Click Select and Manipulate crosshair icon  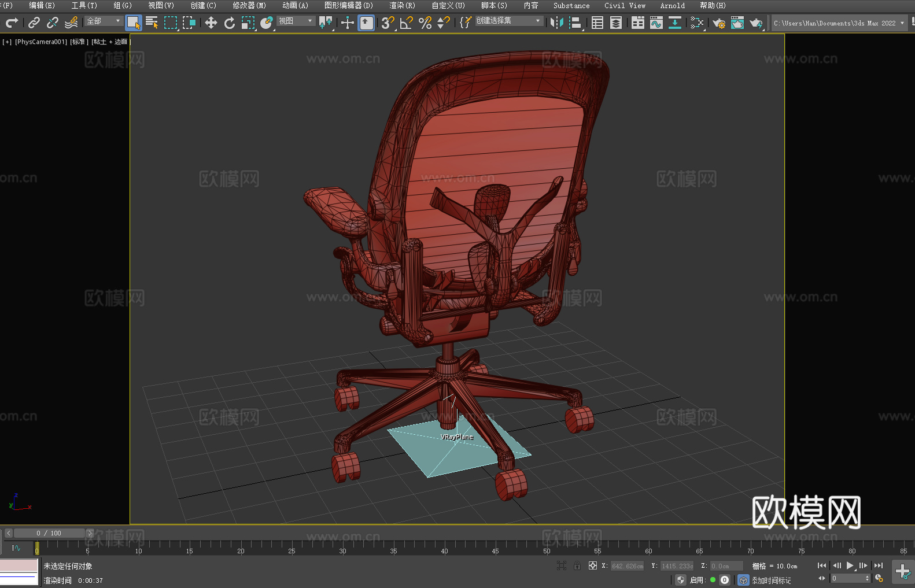tap(348, 23)
